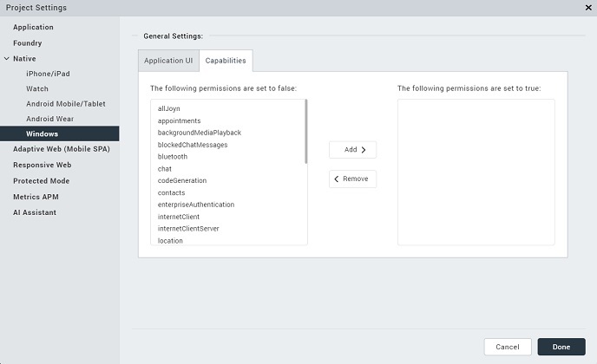Open the Application settings category
Viewport: 597px width, 364px height.
point(33,28)
